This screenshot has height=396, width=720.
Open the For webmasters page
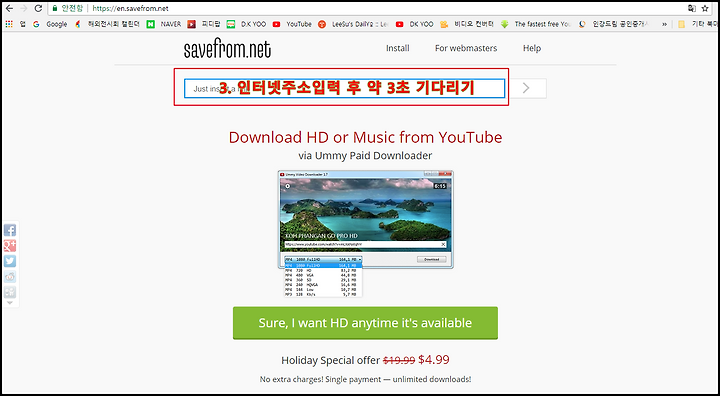tap(466, 48)
